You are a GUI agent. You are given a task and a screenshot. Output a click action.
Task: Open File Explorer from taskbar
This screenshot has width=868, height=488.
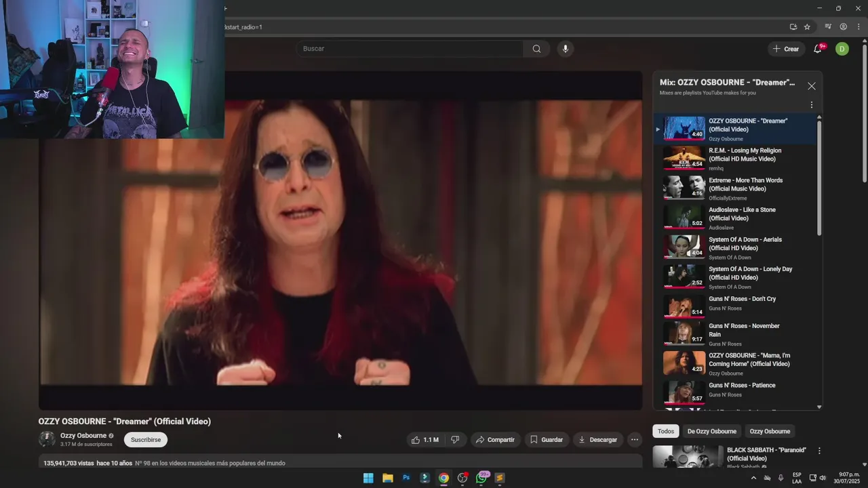tap(387, 478)
